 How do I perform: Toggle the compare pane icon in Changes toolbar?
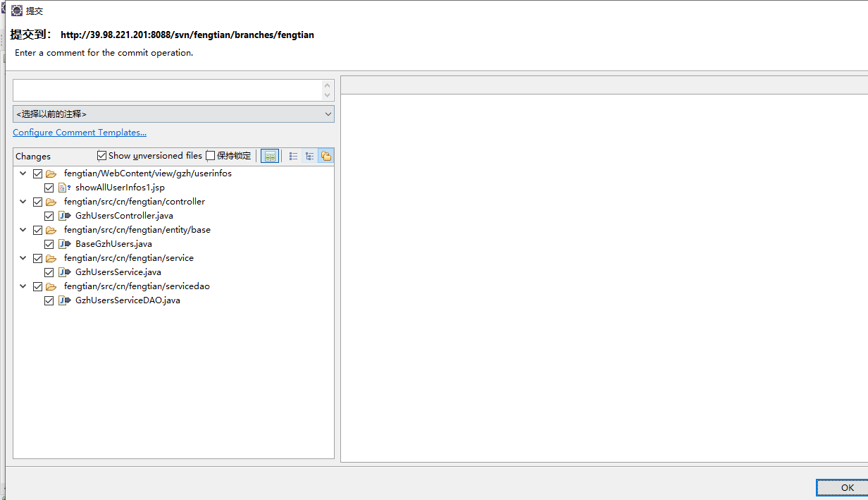(269, 156)
